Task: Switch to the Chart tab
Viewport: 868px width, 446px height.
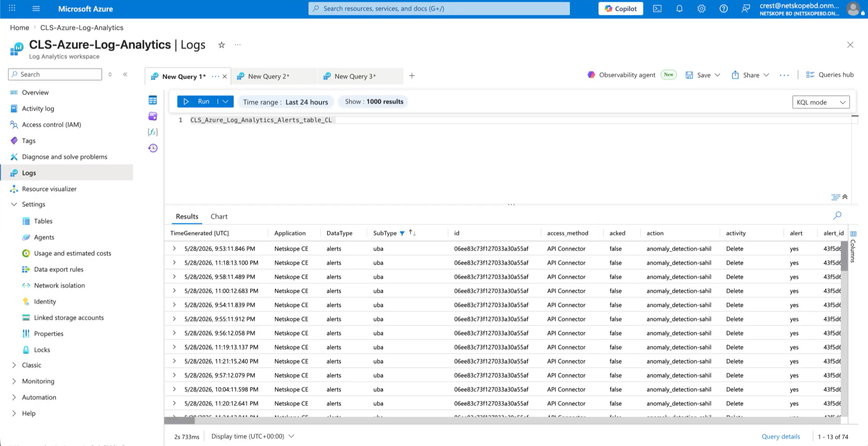Action: click(x=219, y=217)
